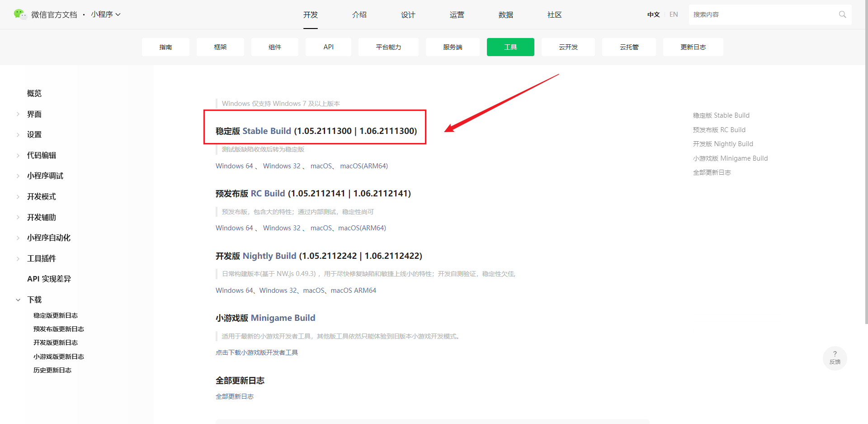The height and width of the screenshot is (424, 868).
Task: Switch to the 设计 tab
Action: pos(408,14)
